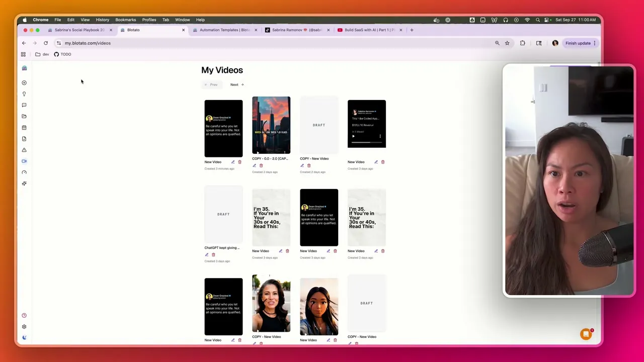Delete the Sabrina Ramonov New Video

click(x=383, y=162)
